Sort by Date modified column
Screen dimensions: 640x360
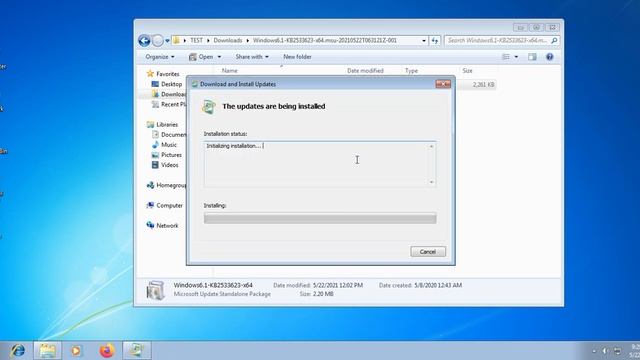click(x=365, y=71)
